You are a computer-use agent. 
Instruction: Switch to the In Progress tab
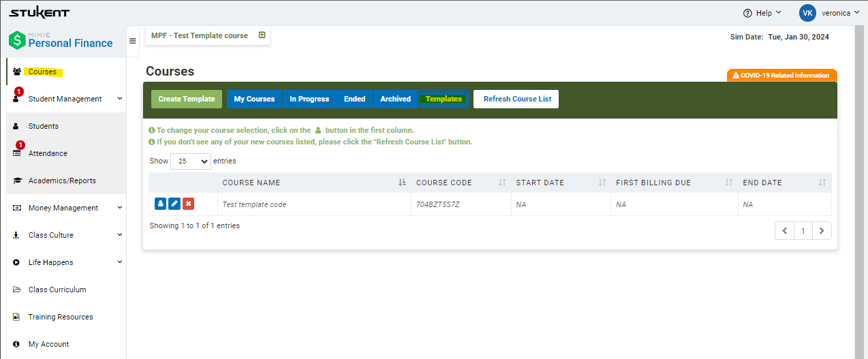click(x=309, y=99)
